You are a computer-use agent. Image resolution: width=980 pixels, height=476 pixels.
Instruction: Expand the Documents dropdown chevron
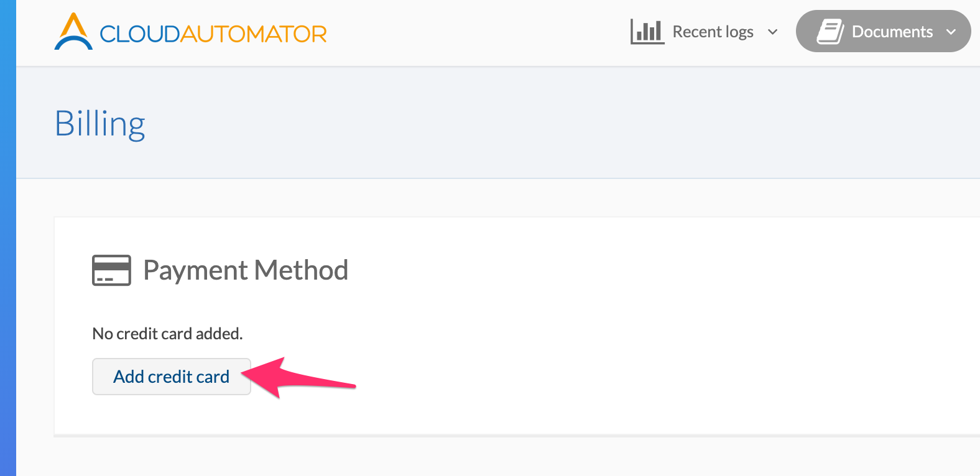(951, 32)
